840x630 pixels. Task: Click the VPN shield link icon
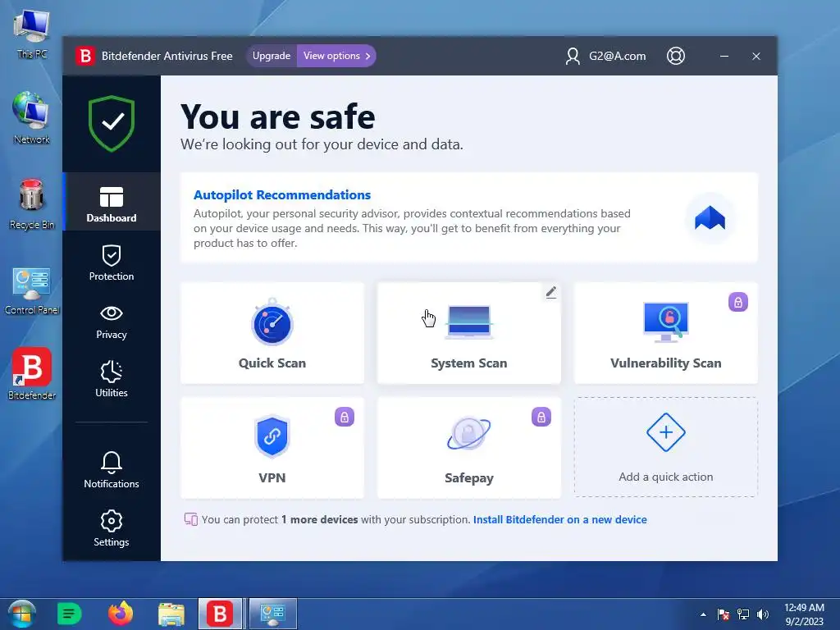(272, 436)
